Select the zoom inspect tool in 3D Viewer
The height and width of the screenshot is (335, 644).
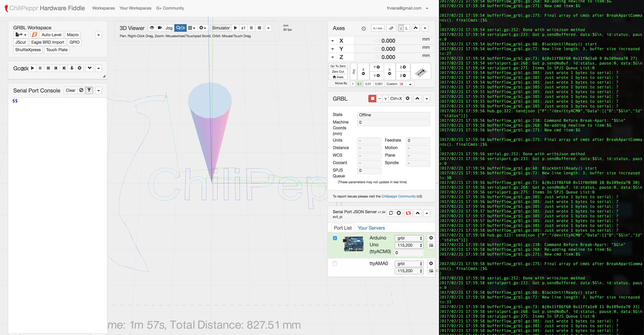[180, 28]
